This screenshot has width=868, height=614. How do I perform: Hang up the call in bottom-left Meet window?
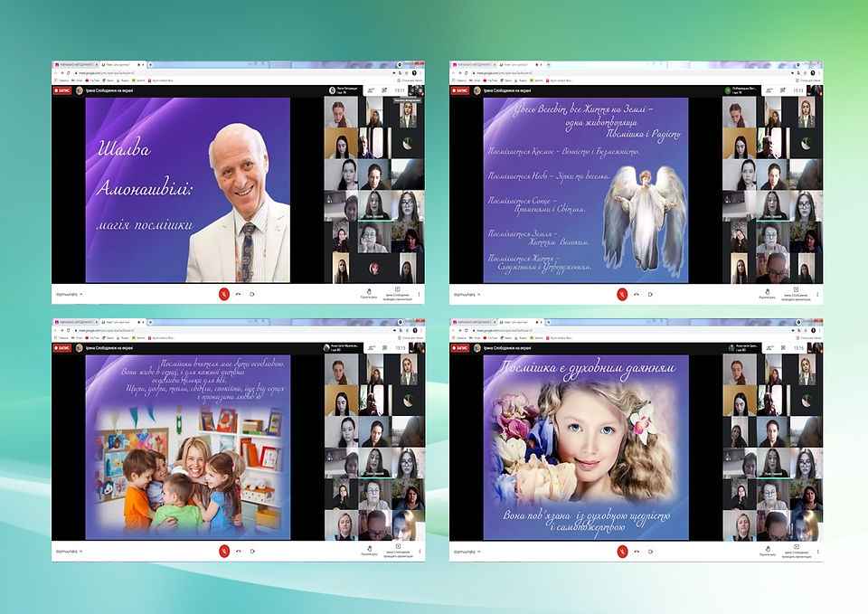tap(238, 551)
